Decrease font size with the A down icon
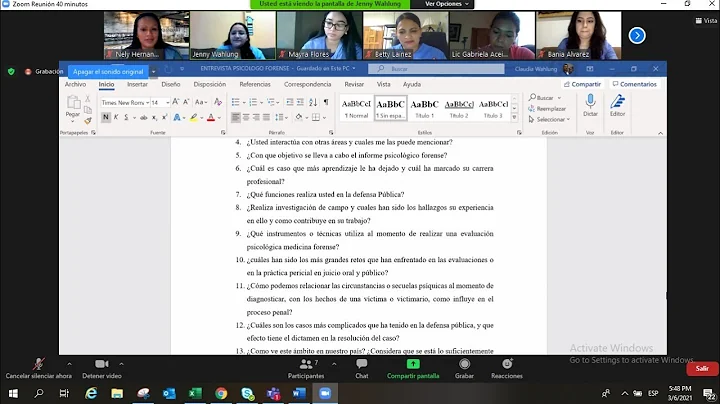The width and height of the screenshot is (720, 404). (x=186, y=102)
